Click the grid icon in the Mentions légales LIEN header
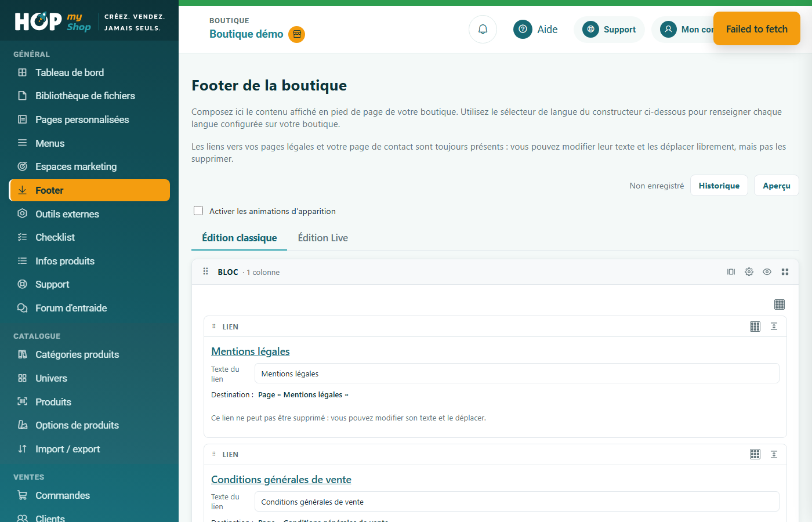This screenshot has height=522, width=812. [x=755, y=327]
